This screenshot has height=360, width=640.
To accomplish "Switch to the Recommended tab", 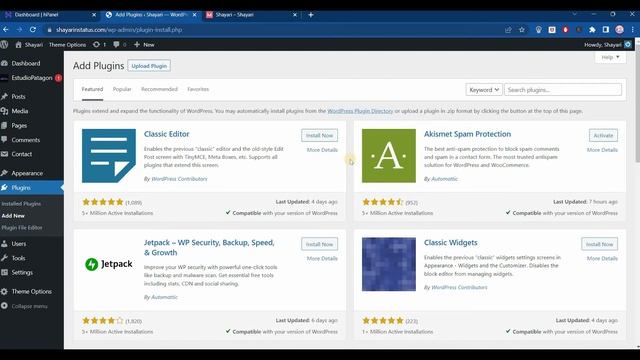I will (159, 89).
